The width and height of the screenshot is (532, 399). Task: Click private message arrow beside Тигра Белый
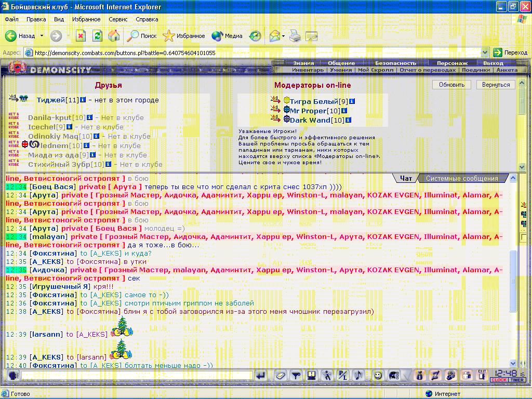275,100
